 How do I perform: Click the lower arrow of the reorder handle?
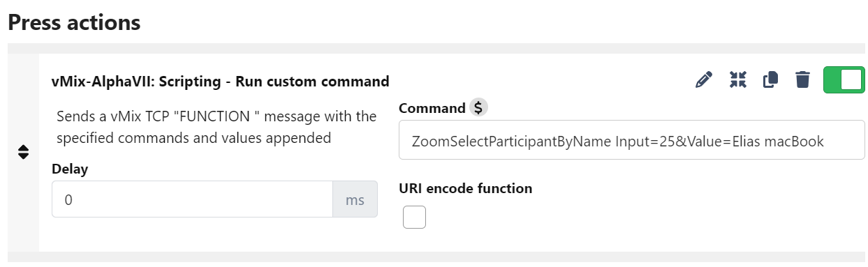[23, 157]
